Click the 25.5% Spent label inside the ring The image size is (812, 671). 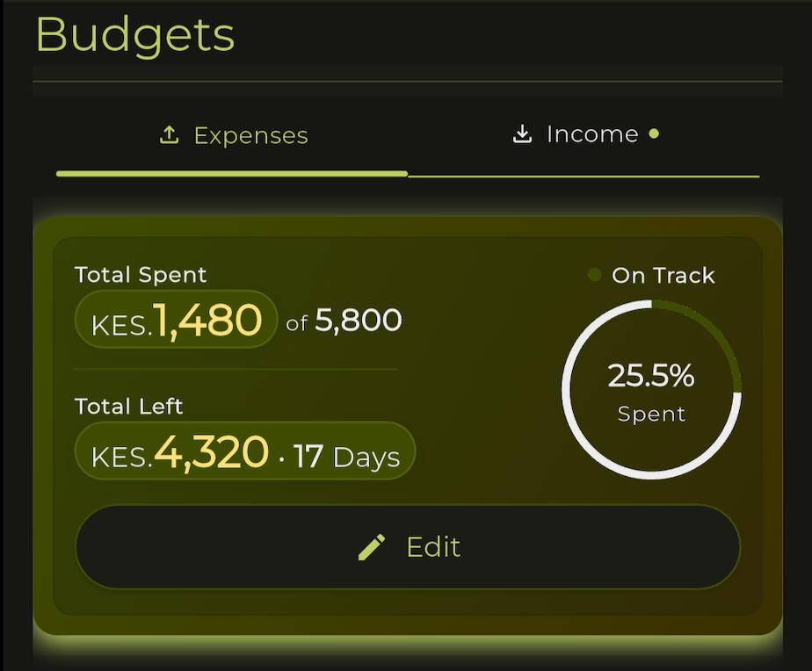[651, 392]
